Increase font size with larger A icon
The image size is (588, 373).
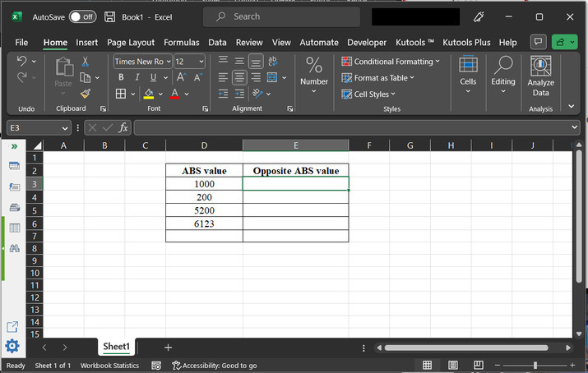click(x=181, y=77)
